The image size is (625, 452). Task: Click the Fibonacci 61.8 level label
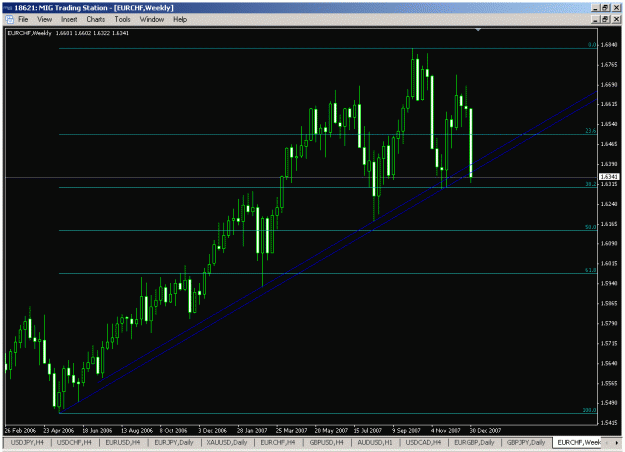click(591, 270)
